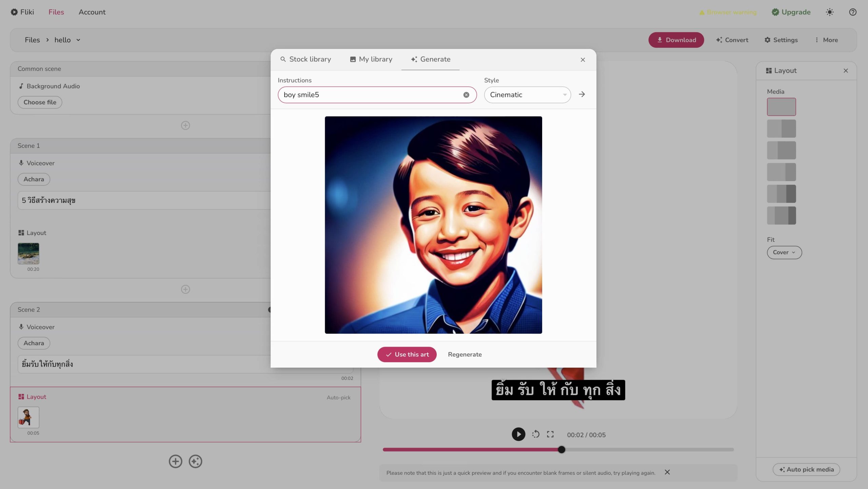Viewport: 868px width, 489px height.
Task: Expand the hello file name chevron
Action: (78, 40)
